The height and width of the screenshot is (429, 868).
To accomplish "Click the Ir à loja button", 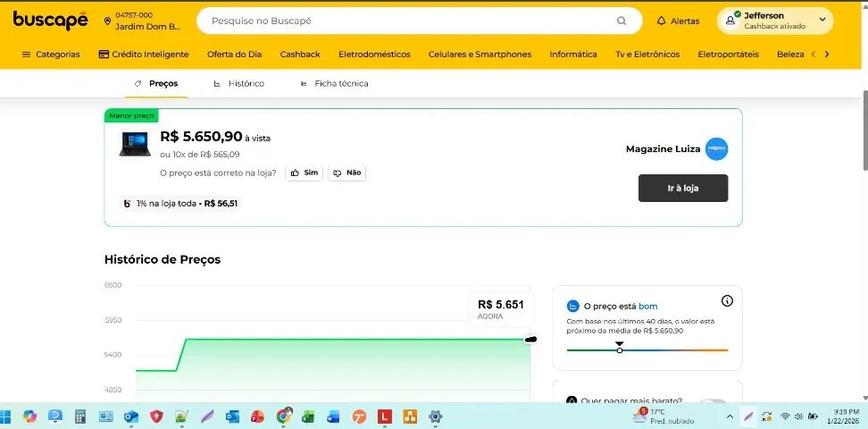I will click(x=683, y=188).
